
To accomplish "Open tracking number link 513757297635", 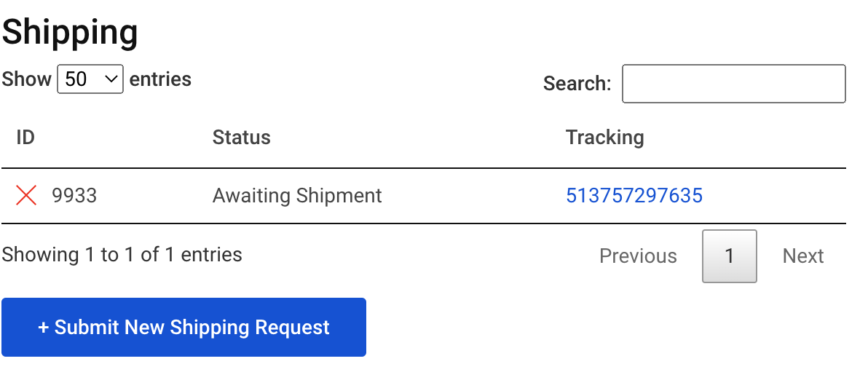I will (634, 195).
